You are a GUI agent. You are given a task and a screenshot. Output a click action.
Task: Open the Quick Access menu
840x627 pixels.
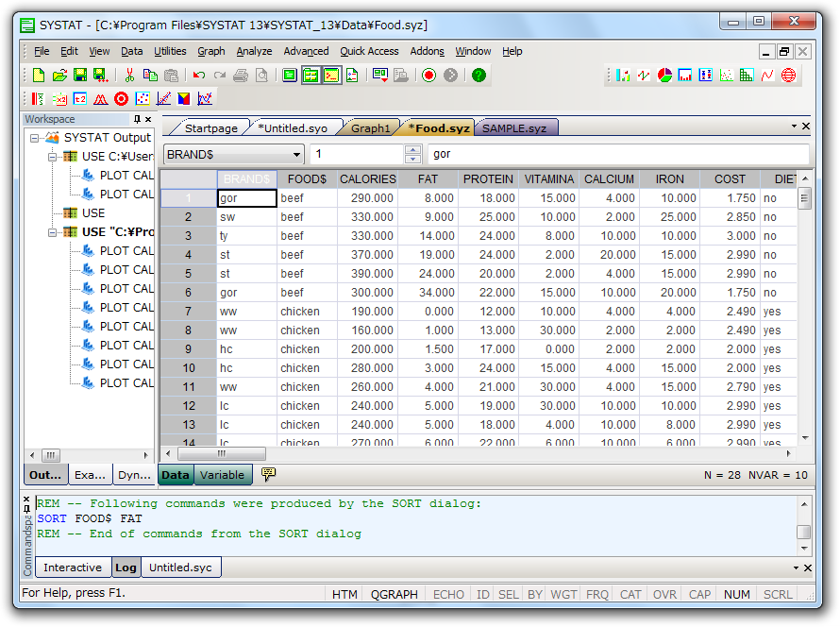tap(369, 51)
